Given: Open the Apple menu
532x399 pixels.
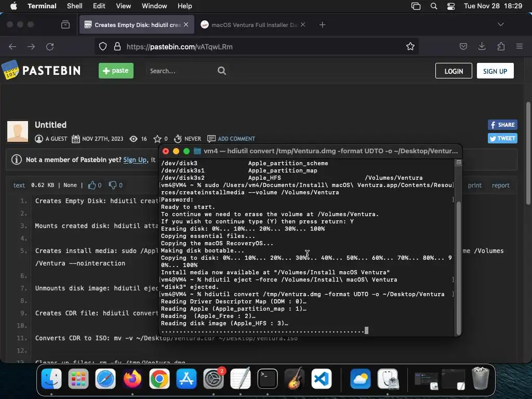Looking at the screenshot, I should click(x=14, y=6).
